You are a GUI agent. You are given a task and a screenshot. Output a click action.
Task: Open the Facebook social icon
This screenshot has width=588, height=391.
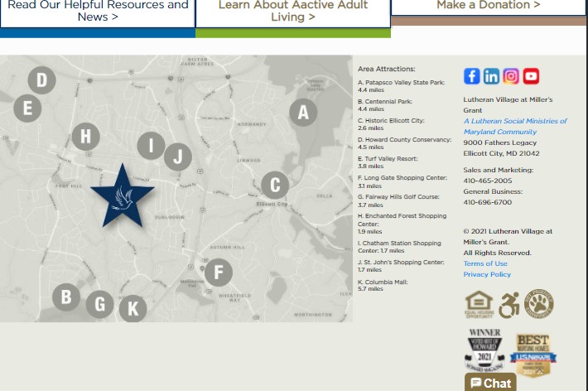coord(471,76)
